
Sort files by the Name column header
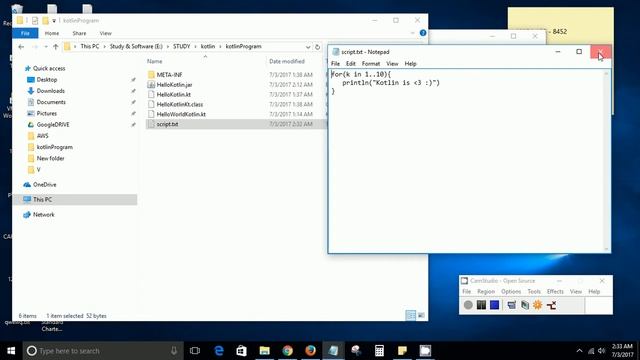154,61
